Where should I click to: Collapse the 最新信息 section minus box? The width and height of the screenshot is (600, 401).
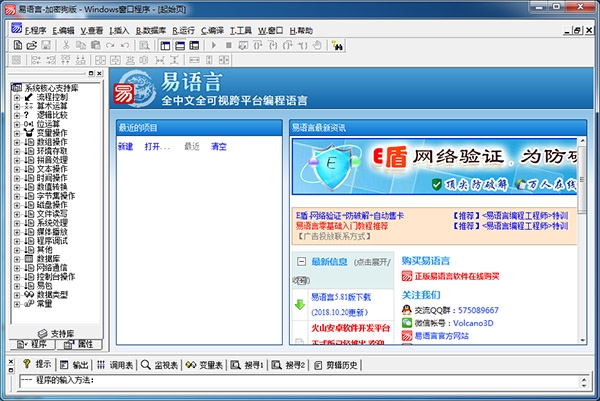(302, 262)
